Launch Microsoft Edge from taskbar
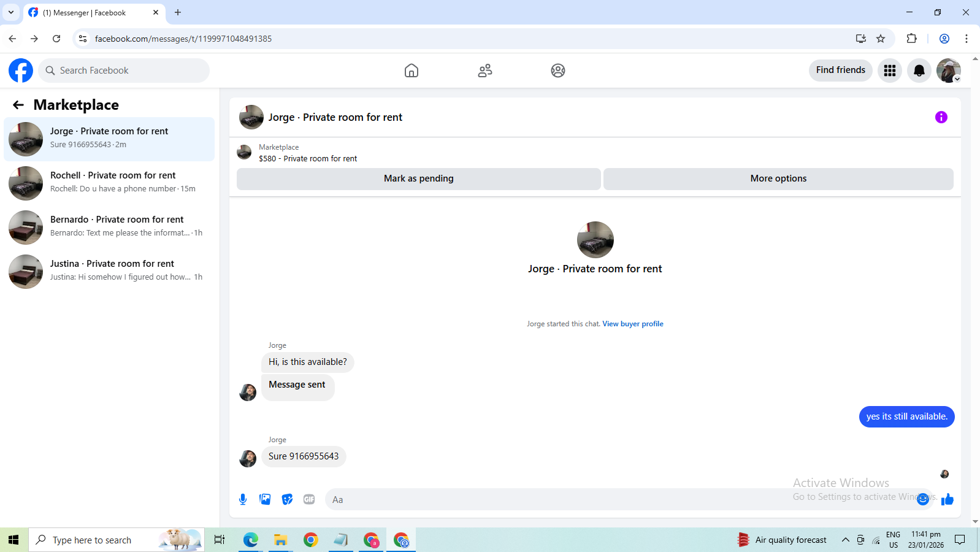The image size is (980, 552). pos(250,540)
